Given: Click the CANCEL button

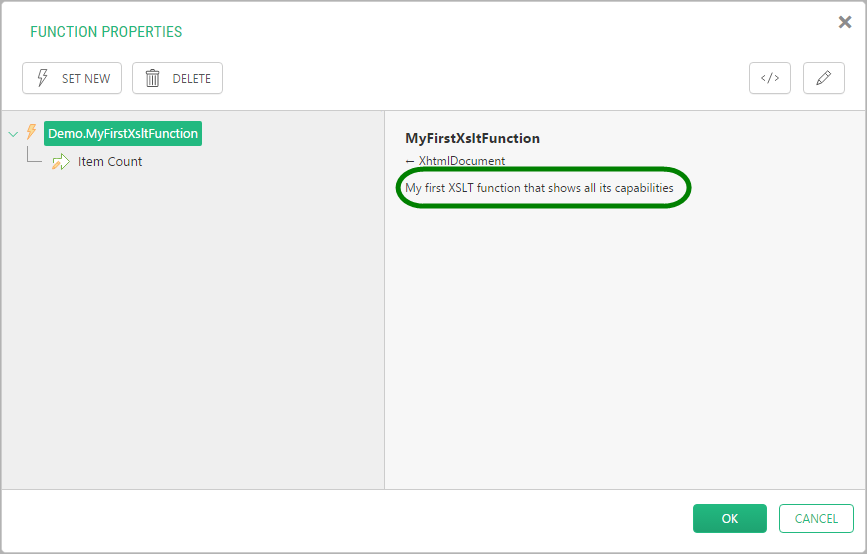Looking at the screenshot, I should (816, 518).
